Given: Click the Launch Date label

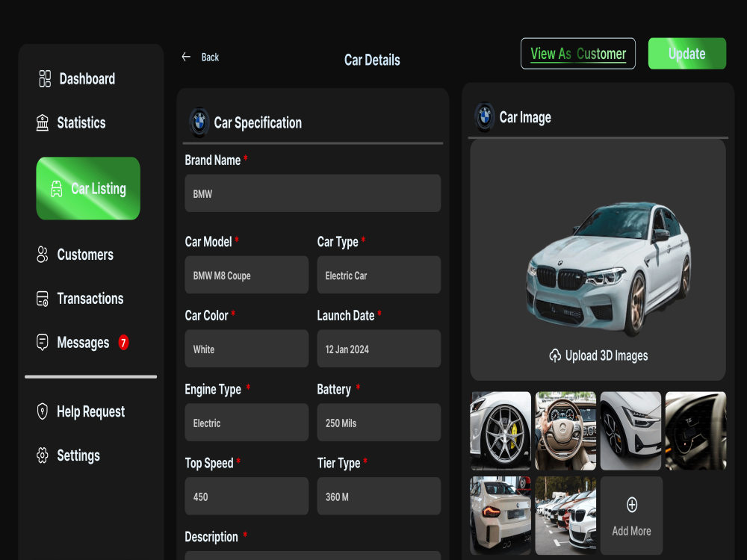Looking at the screenshot, I should (x=346, y=316).
